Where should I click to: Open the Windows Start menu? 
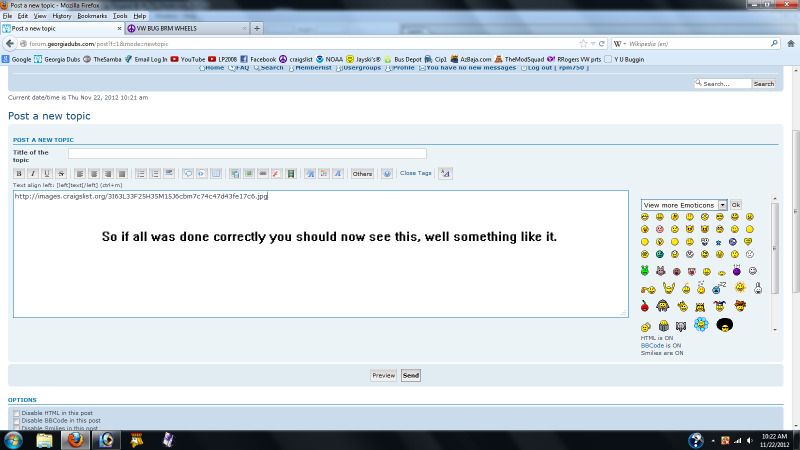(x=13, y=440)
